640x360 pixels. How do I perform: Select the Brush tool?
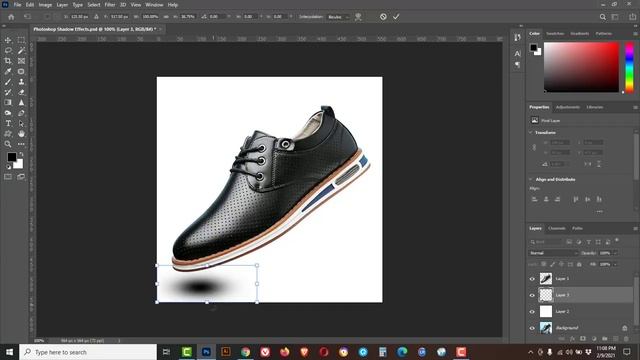(x=8, y=82)
